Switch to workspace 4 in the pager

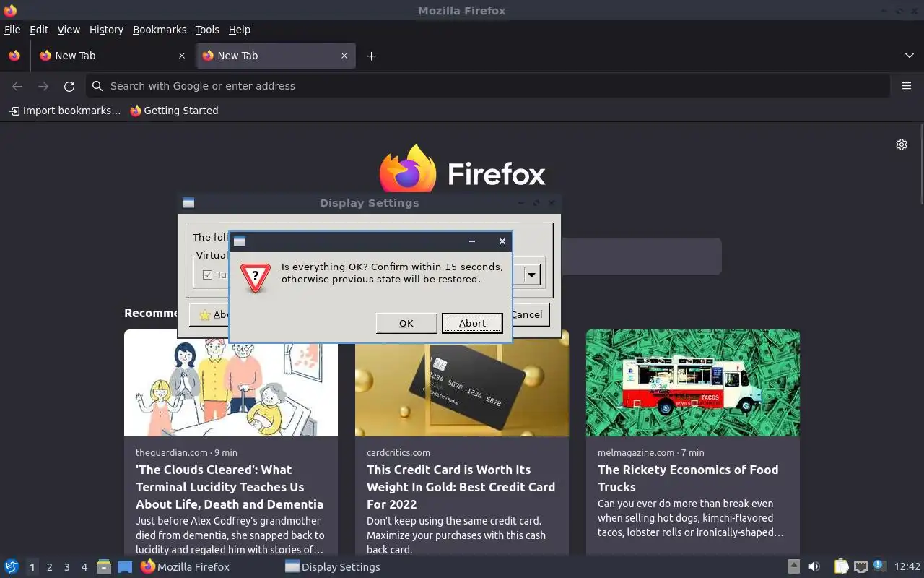click(84, 567)
